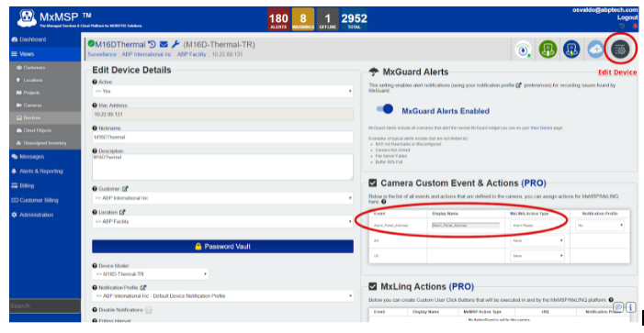Click help icon next to Mac Address
The image size is (644, 333).
click(x=95, y=105)
